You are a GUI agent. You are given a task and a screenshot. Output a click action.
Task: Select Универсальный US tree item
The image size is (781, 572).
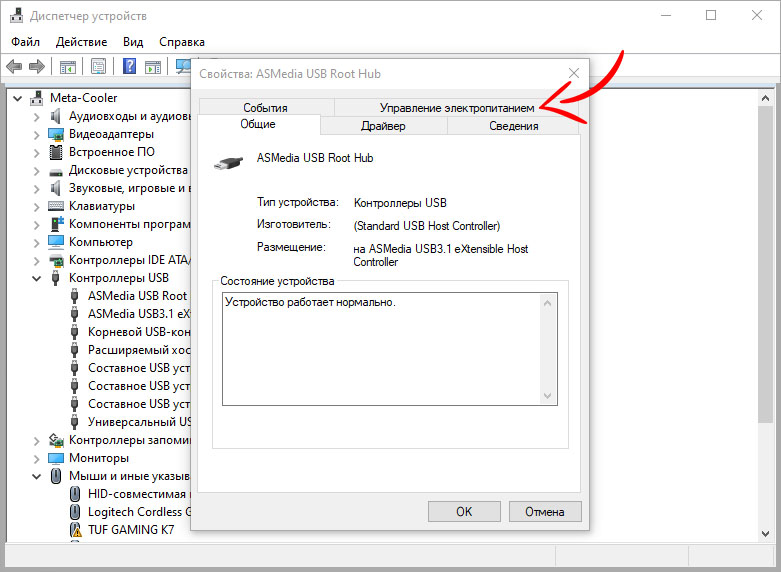pos(139,422)
